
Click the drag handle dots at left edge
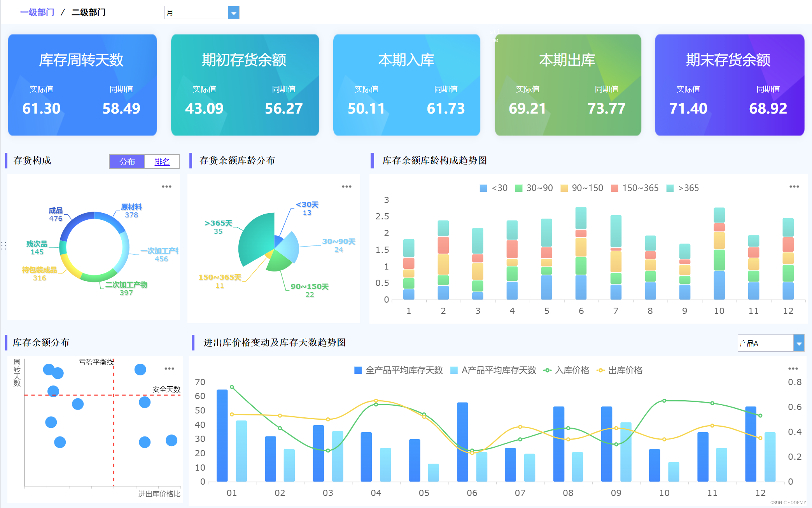click(3, 245)
